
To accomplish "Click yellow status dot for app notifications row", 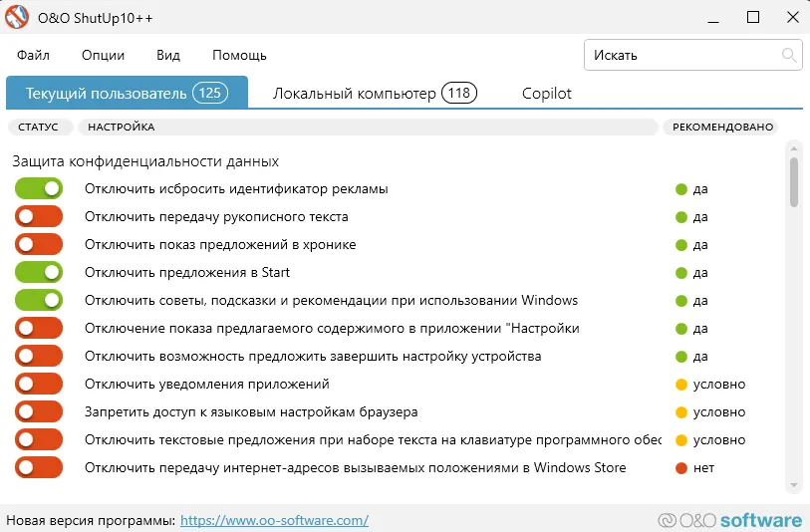I will pos(681,384).
